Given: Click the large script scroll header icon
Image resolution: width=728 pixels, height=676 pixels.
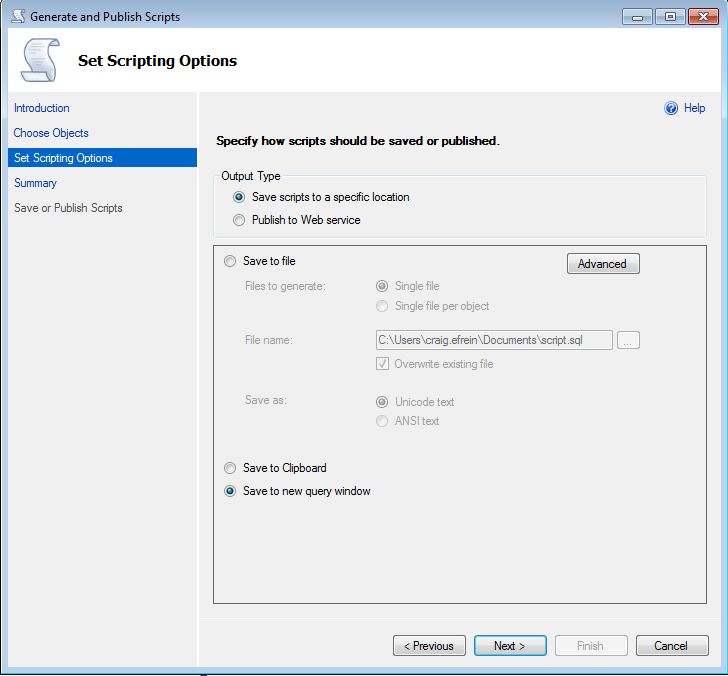Looking at the screenshot, I should click(40, 60).
